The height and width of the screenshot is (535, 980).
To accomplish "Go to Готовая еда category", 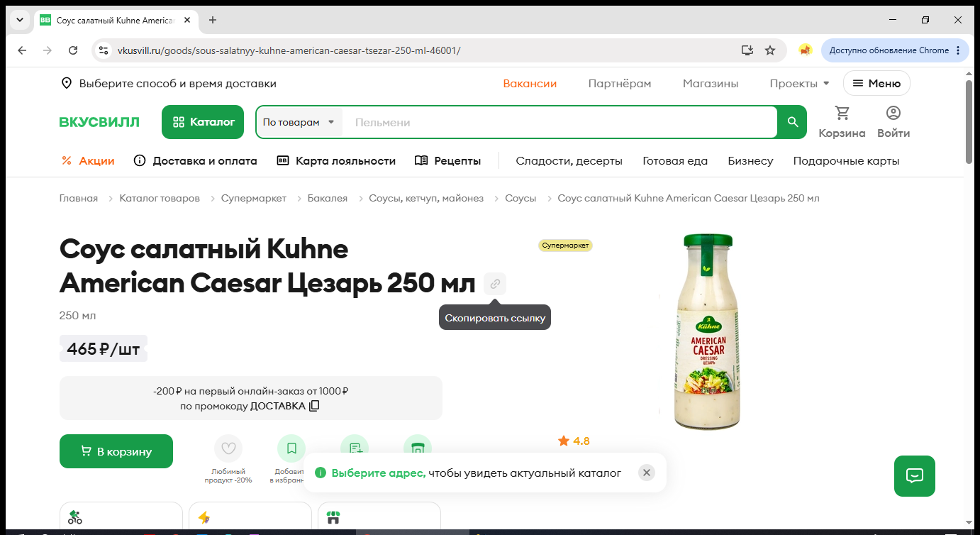I will tap(675, 161).
